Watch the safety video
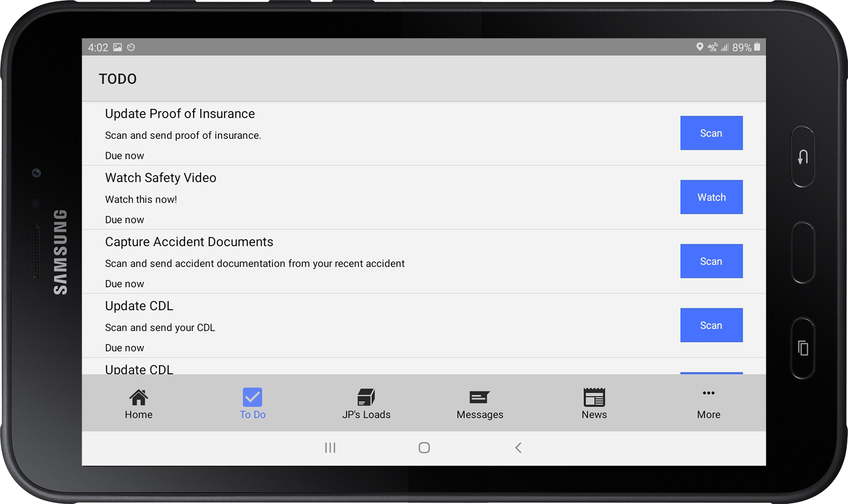This screenshot has height=504, width=848. [x=711, y=197]
